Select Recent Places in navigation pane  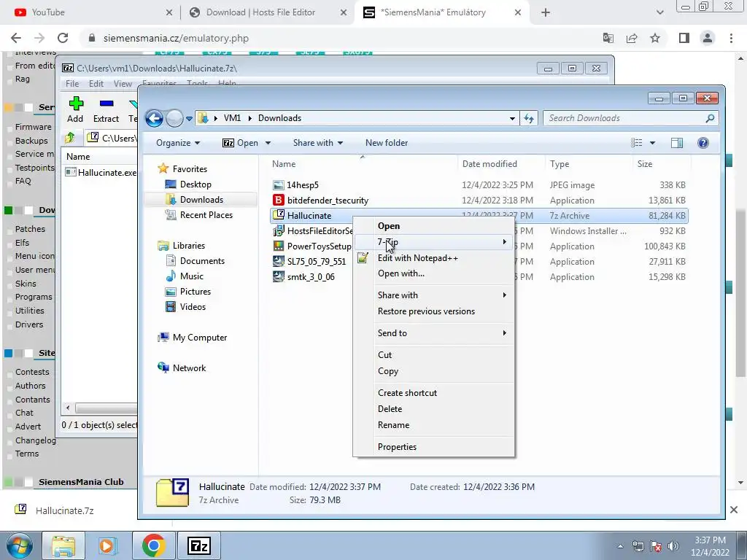(x=206, y=215)
